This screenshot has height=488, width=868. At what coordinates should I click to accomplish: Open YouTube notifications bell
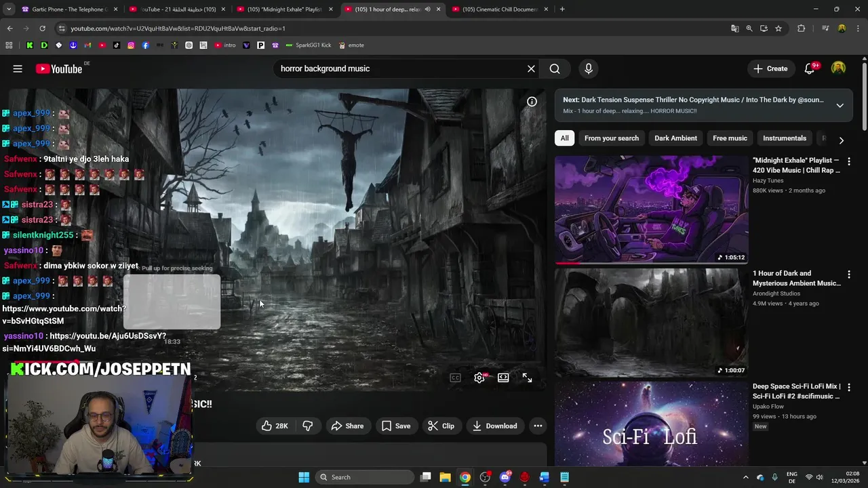tap(809, 68)
